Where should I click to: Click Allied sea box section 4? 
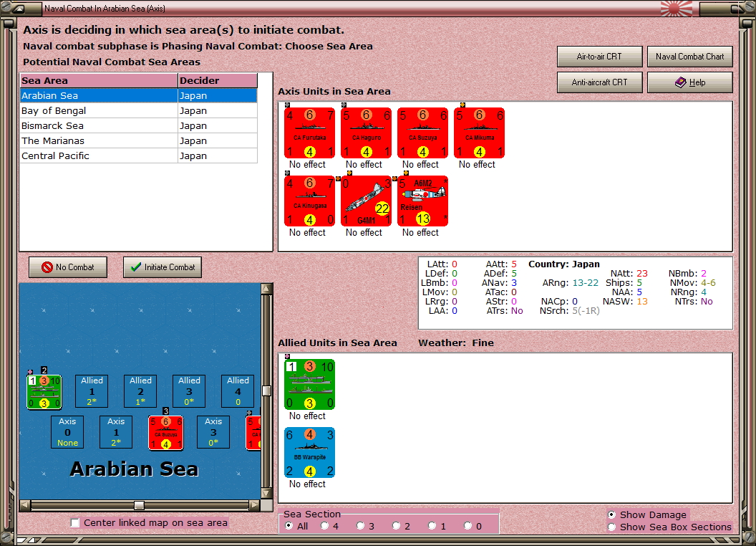click(x=238, y=391)
